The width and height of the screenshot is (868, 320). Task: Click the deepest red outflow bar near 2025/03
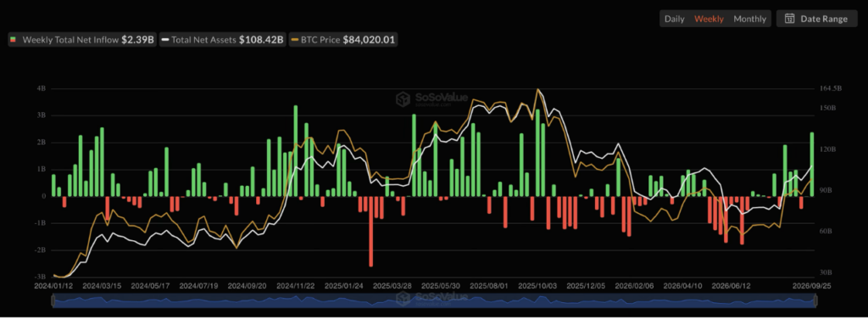pyautogui.click(x=371, y=231)
